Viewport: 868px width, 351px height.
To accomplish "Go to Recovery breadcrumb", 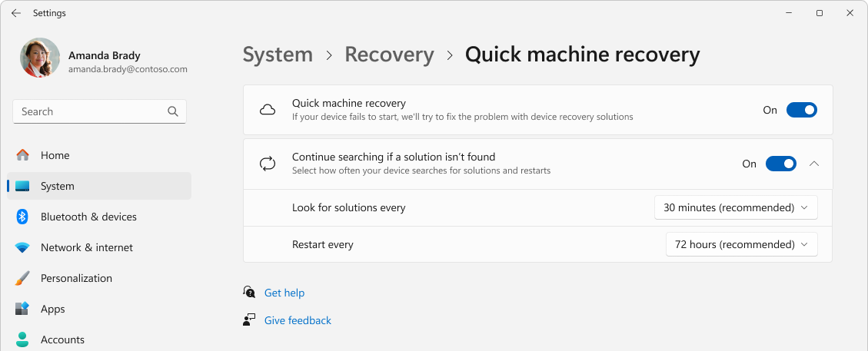I will (389, 55).
